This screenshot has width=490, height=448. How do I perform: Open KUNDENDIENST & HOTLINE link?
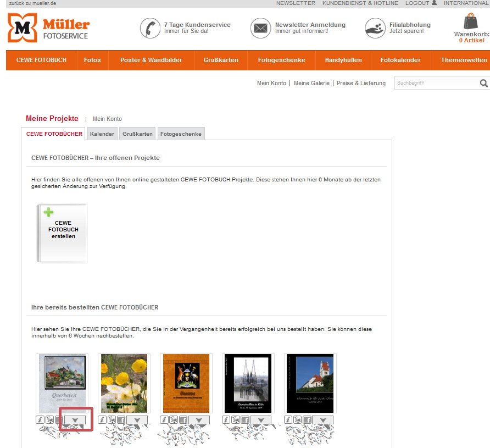[x=360, y=3]
